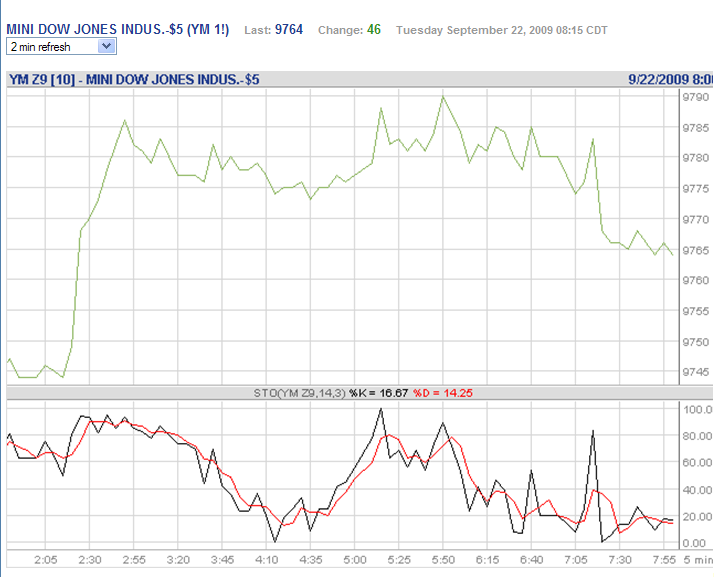
Task: Click the 9775 price axis label
Action: pos(695,189)
